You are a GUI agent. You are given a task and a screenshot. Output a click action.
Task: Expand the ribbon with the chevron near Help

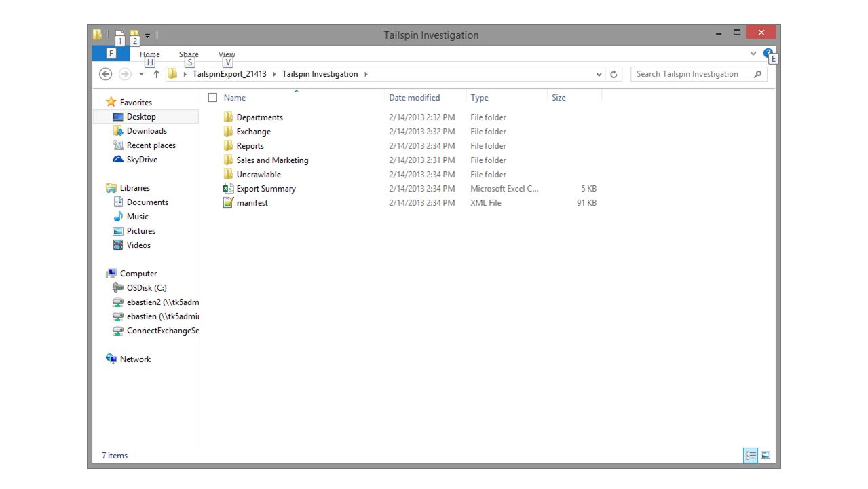753,53
